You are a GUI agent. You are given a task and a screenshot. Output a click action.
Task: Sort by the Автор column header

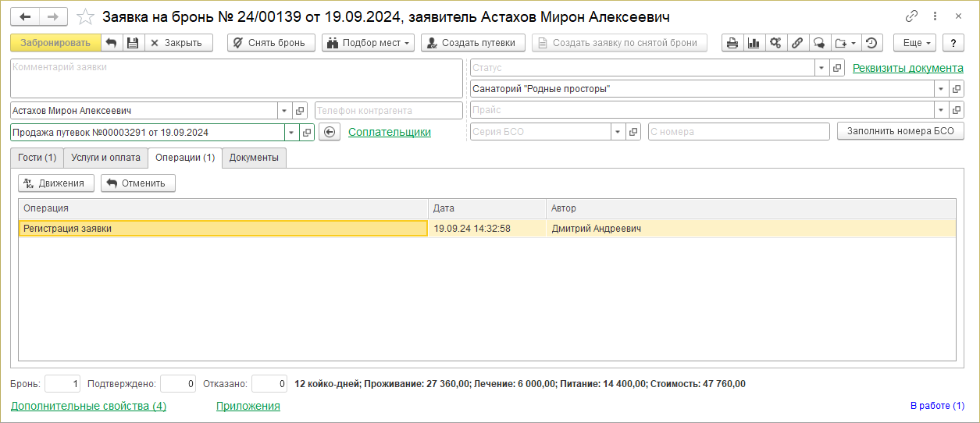(750, 208)
